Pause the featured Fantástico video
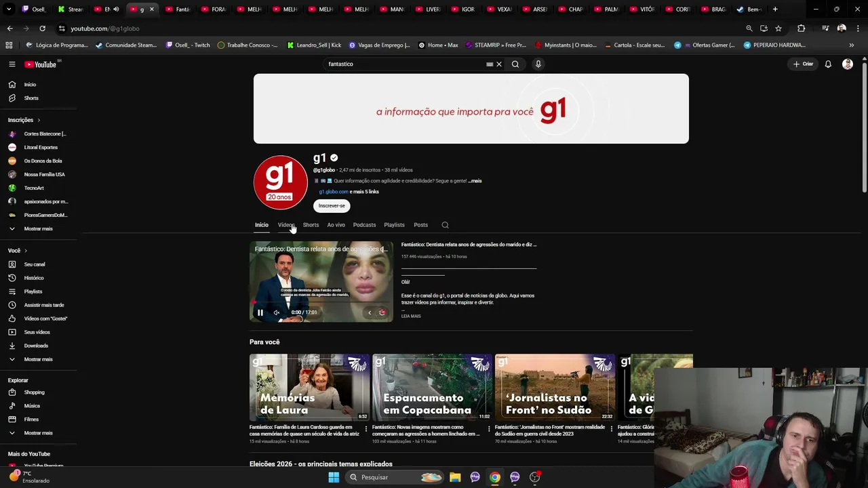This screenshot has width=868, height=488. coord(260,312)
